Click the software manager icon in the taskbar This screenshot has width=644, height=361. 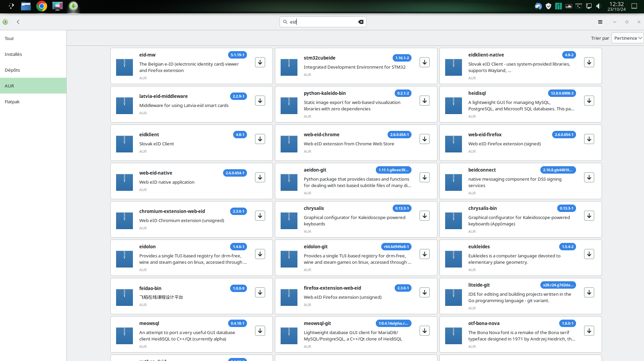(x=73, y=6)
